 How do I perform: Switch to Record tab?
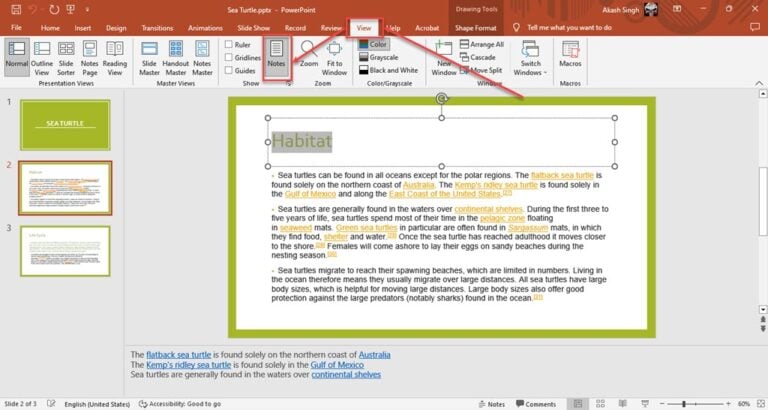pyautogui.click(x=295, y=28)
